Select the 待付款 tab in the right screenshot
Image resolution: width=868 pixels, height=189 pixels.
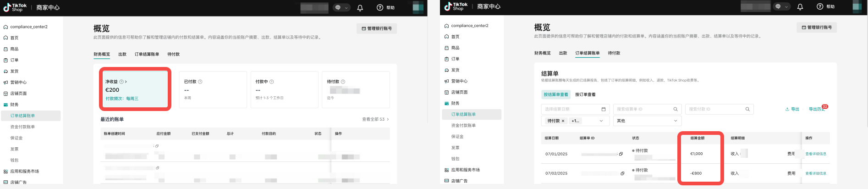[x=614, y=53]
